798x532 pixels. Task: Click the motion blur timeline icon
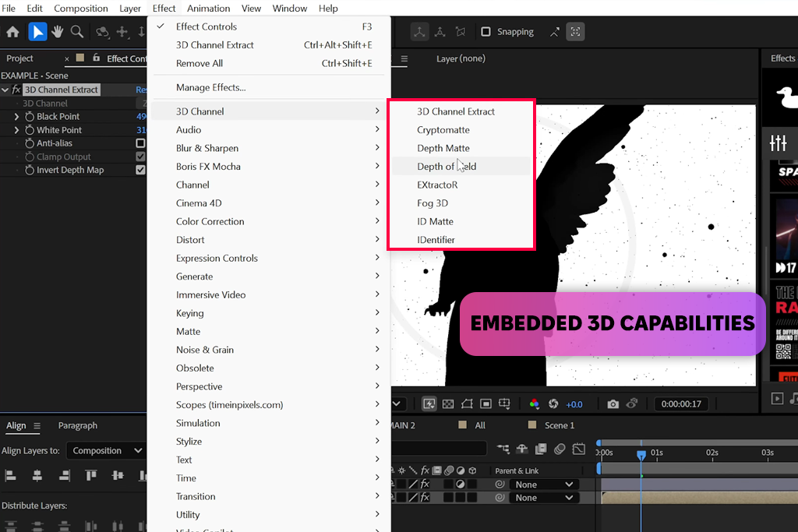point(560,449)
